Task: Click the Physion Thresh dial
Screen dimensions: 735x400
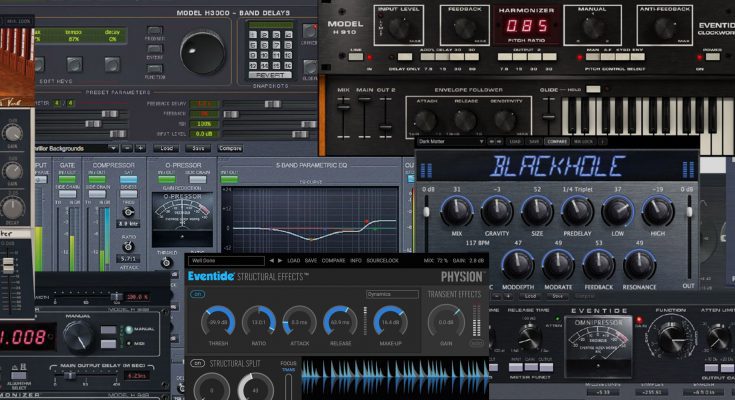Action: point(217,322)
